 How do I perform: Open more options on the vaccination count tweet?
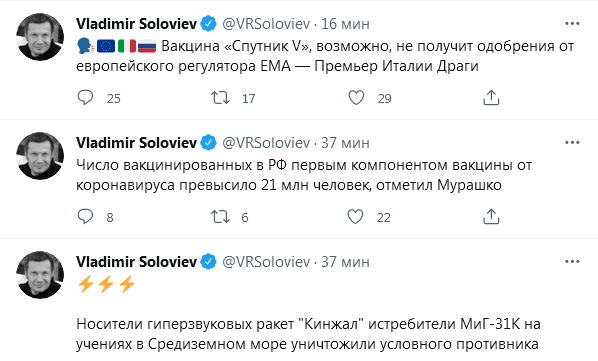coord(572,143)
